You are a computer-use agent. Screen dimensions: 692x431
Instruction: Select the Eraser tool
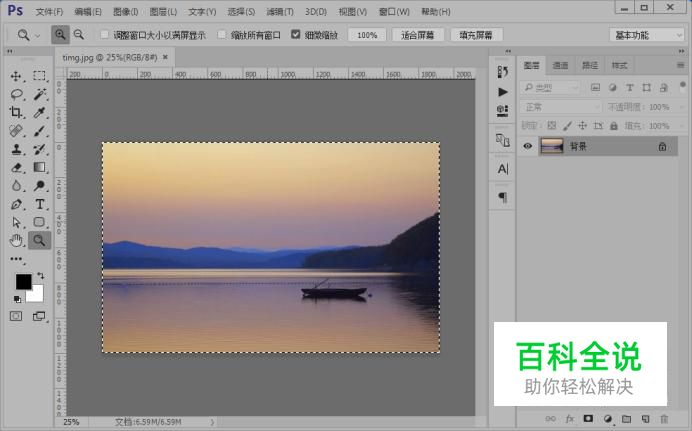16,168
